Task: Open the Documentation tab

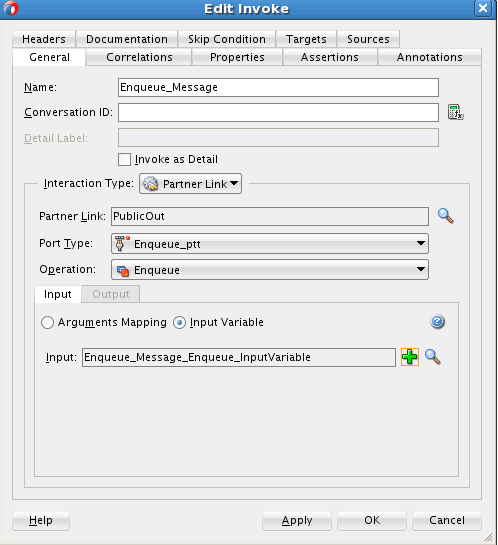Action: (x=127, y=39)
